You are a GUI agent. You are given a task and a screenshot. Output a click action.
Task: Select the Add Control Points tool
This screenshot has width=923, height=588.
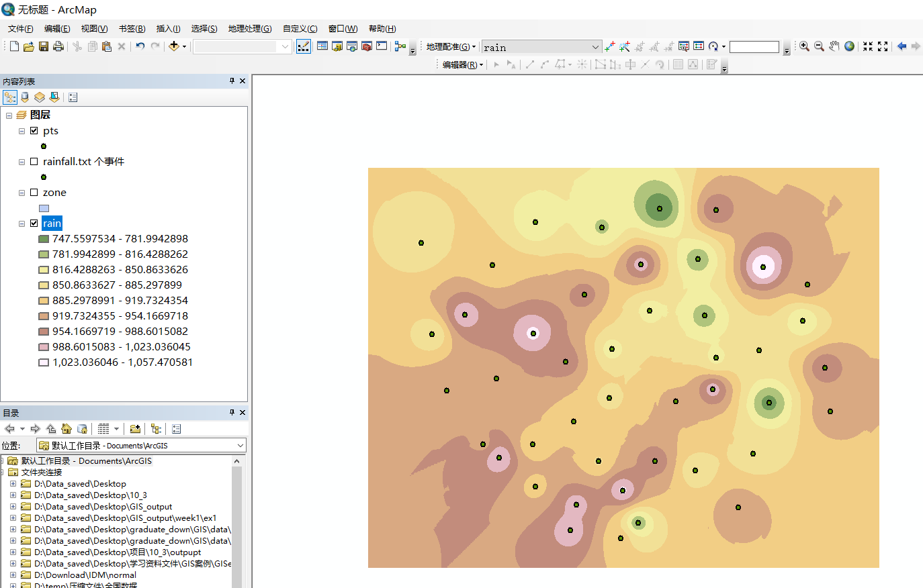[610, 46]
